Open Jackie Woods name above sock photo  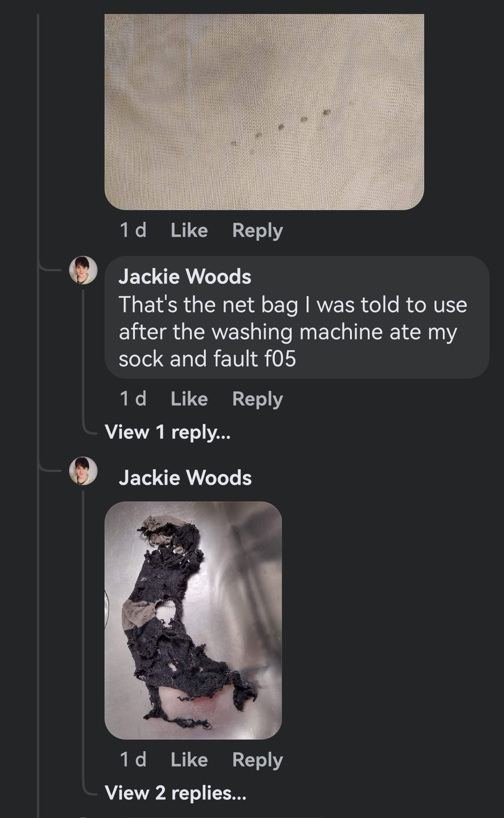click(185, 478)
